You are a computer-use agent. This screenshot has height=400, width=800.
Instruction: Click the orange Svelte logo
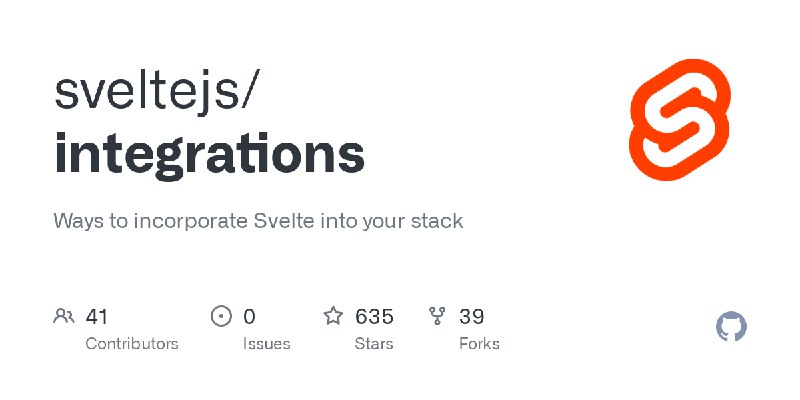[x=680, y=120]
